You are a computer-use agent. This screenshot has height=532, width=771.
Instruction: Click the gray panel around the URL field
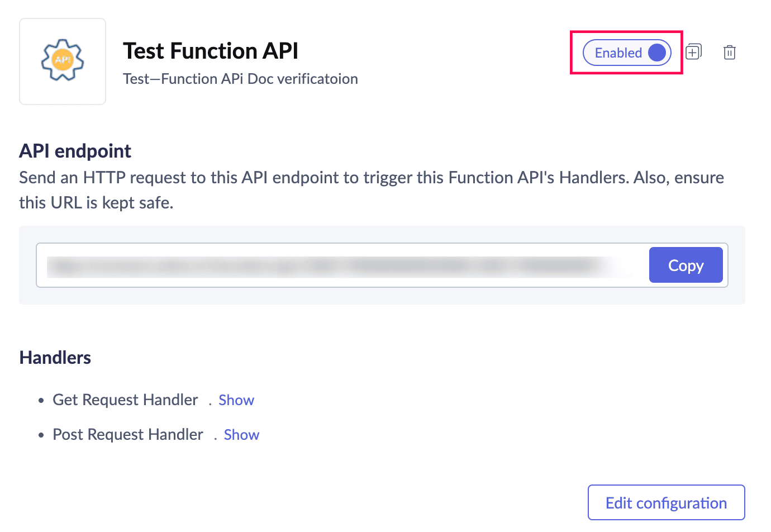coord(382,296)
